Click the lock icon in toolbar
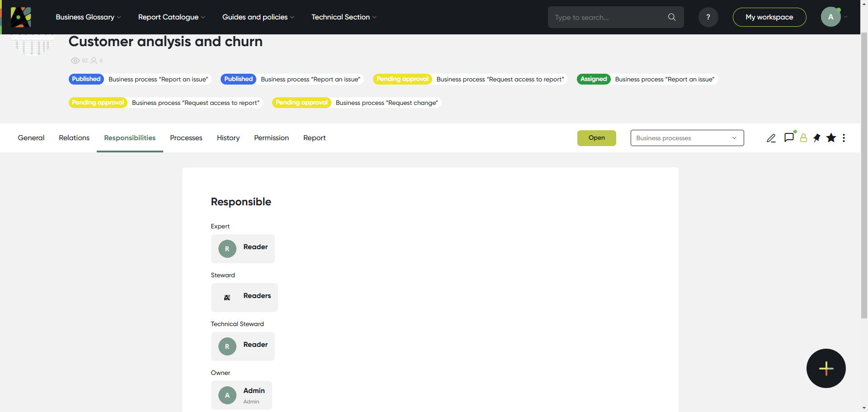 pyautogui.click(x=803, y=138)
